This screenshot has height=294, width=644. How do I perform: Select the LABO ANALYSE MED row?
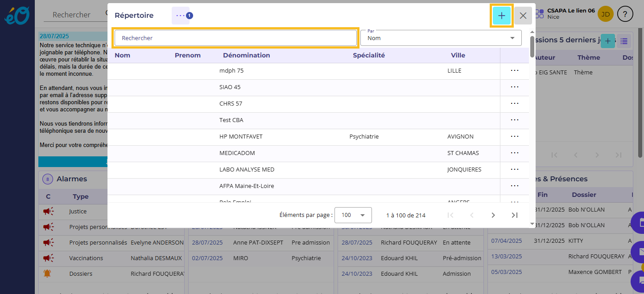247,169
